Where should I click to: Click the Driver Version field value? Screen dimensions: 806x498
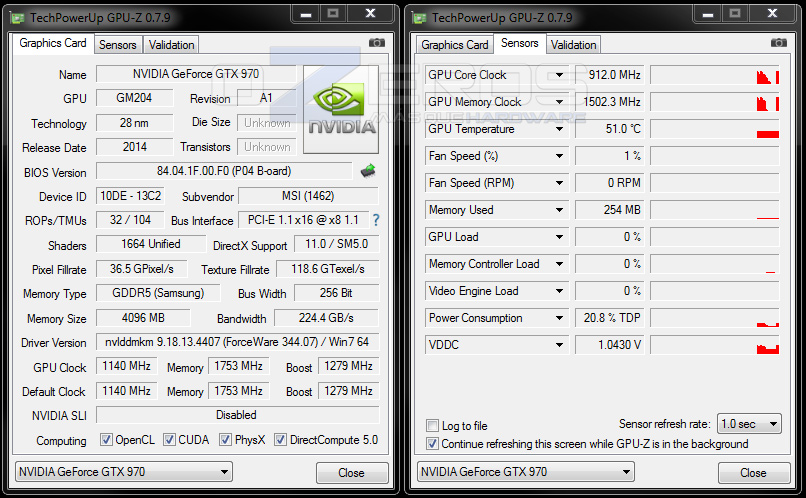[x=237, y=342]
